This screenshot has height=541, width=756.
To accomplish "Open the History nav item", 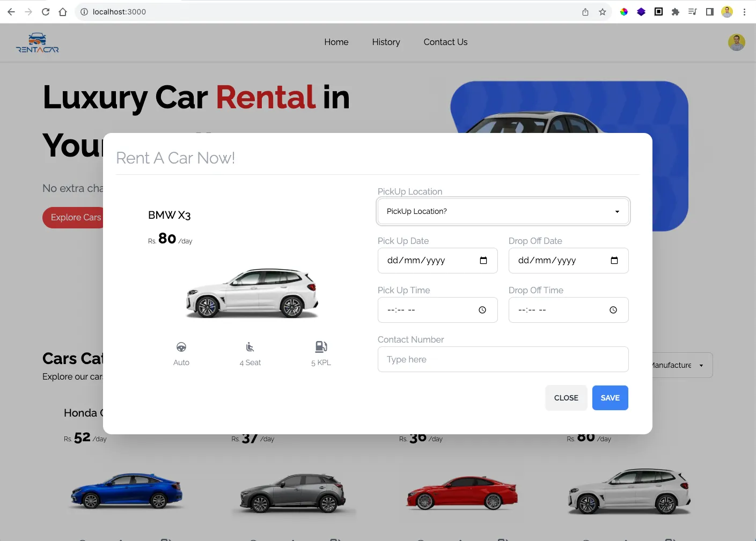I will pos(386,42).
